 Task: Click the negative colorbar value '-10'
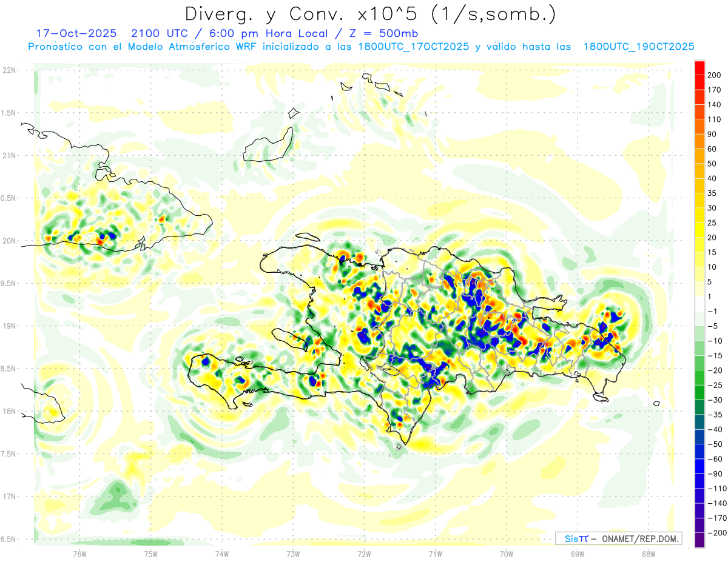pyautogui.click(x=715, y=341)
